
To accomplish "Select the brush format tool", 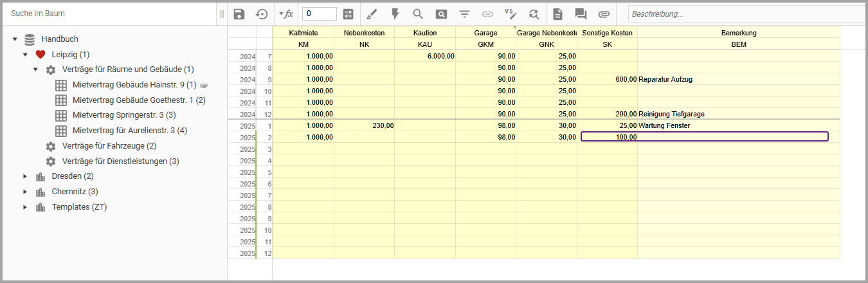I will pos(372,14).
